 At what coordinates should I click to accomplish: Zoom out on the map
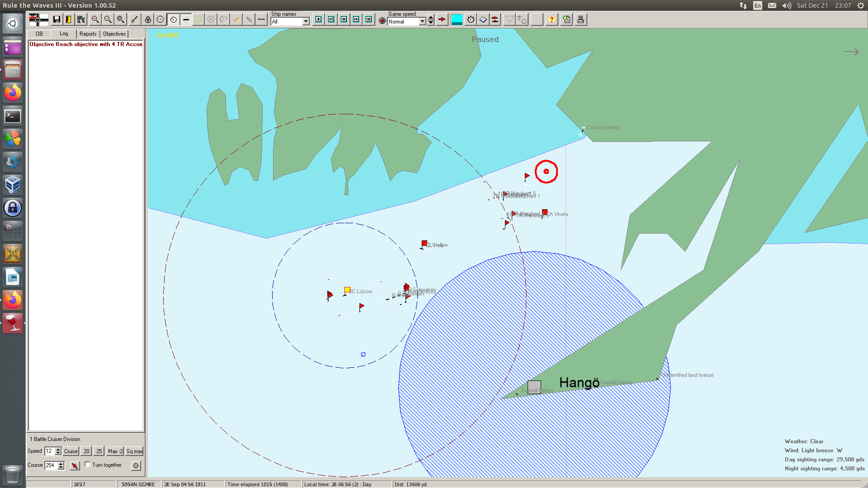click(108, 19)
